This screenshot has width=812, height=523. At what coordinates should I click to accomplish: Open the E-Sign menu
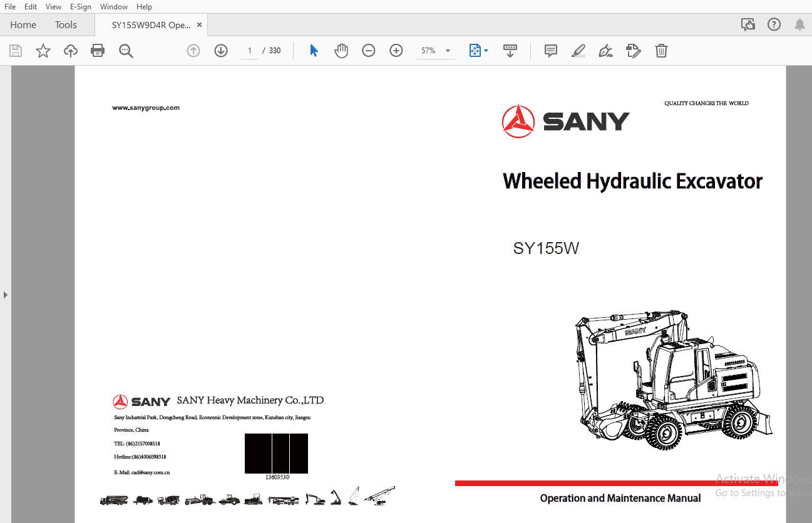click(81, 7)
